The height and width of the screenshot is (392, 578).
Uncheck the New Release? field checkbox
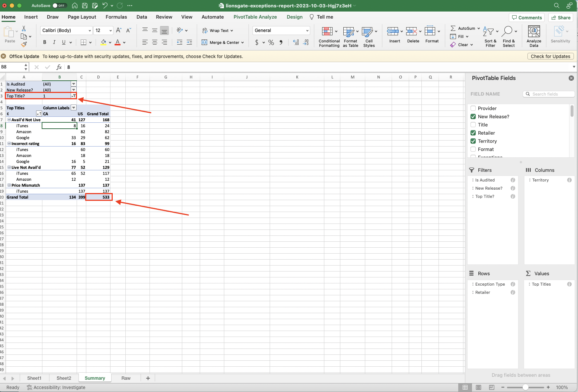tap(473, 116)
